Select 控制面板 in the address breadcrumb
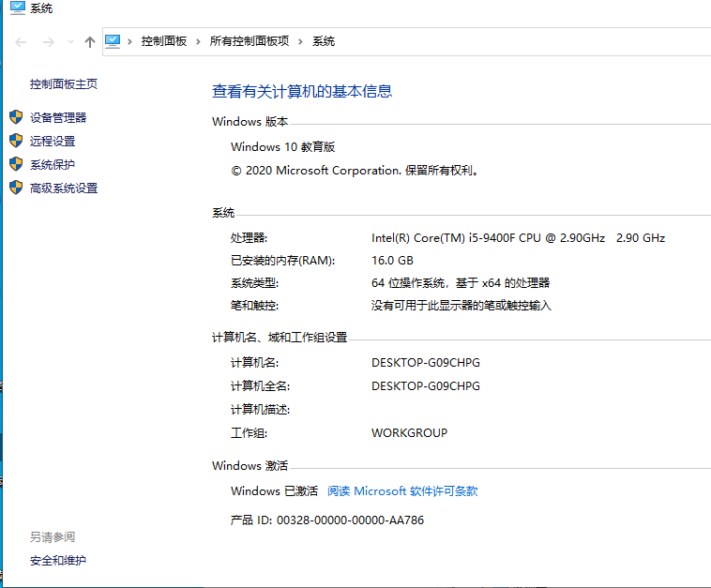 tap(164, 41)
